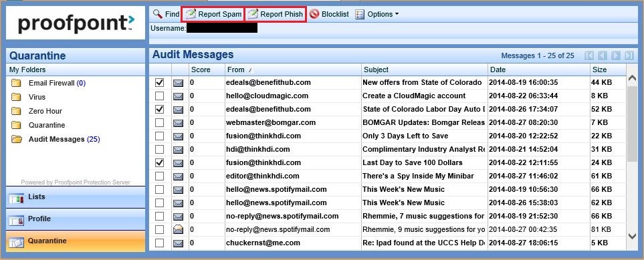Screen dimensions: 644x260
Task: Check the Create a CloudMagic account message
Action: 159,96
